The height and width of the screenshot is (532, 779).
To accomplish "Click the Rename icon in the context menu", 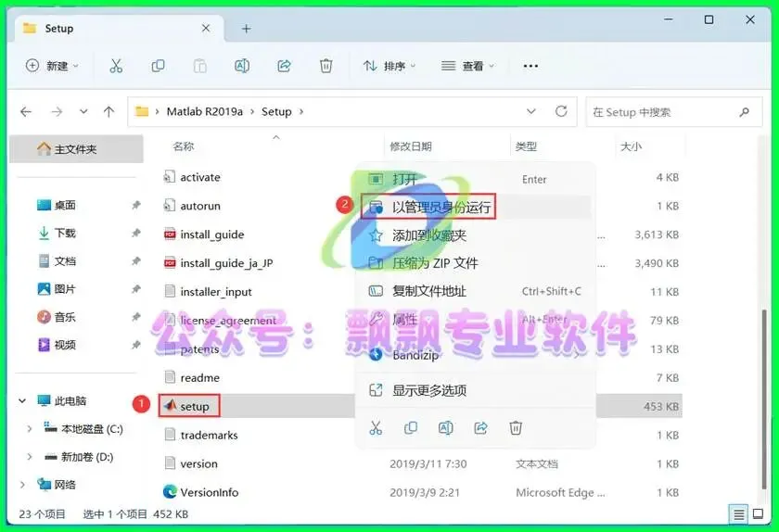I will pyautogui.click(x=446, y=427).
